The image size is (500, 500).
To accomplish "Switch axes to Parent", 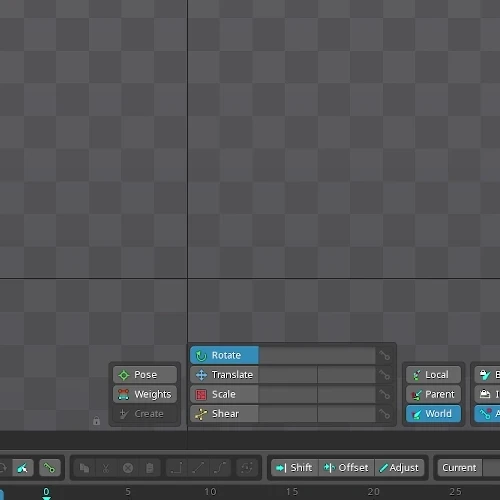I will (433, 394).
